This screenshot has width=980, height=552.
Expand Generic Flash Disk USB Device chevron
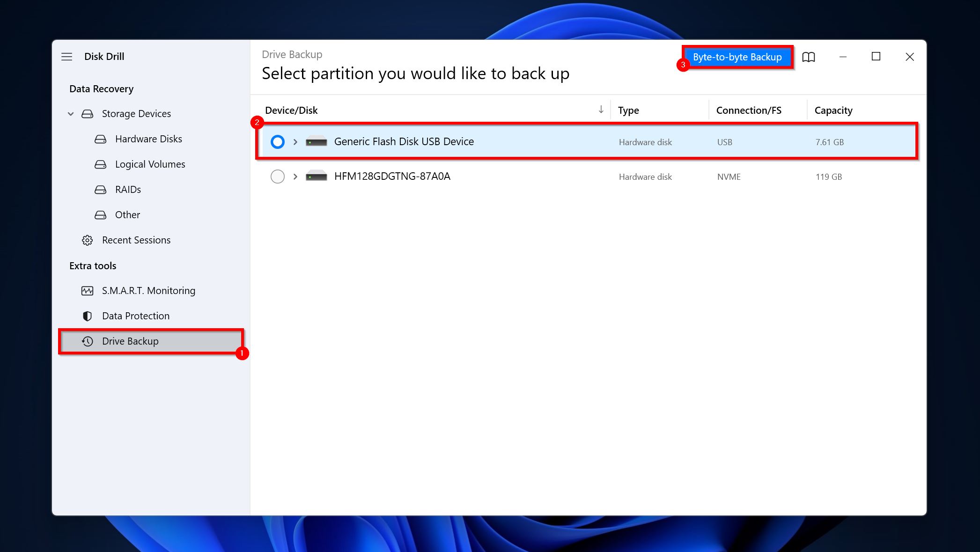pyautogui.click(x=295, y=141)
